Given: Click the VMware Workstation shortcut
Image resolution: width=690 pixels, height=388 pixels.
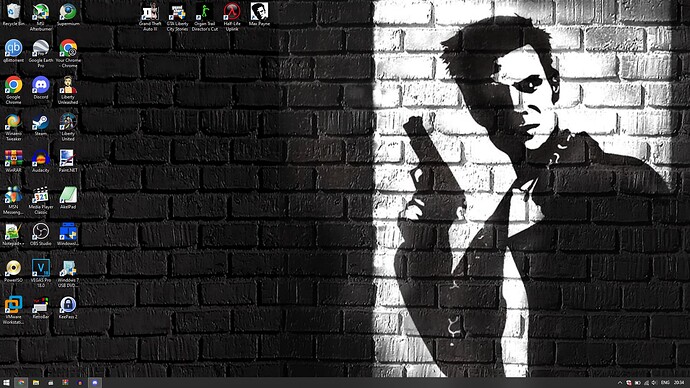Looking at the screenshot, I should pyautogui.click(x=13, y=310).
